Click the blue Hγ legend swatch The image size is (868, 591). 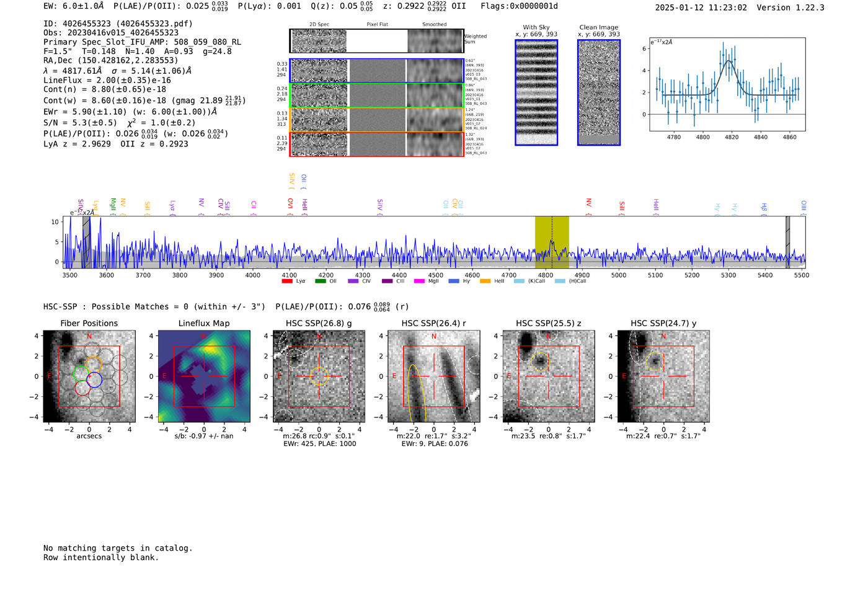[454, 282]
